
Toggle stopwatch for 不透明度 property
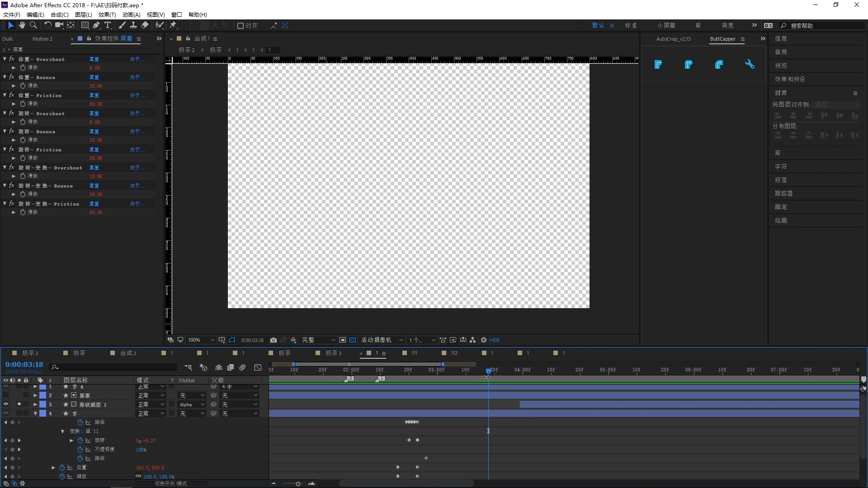point(80,450)
